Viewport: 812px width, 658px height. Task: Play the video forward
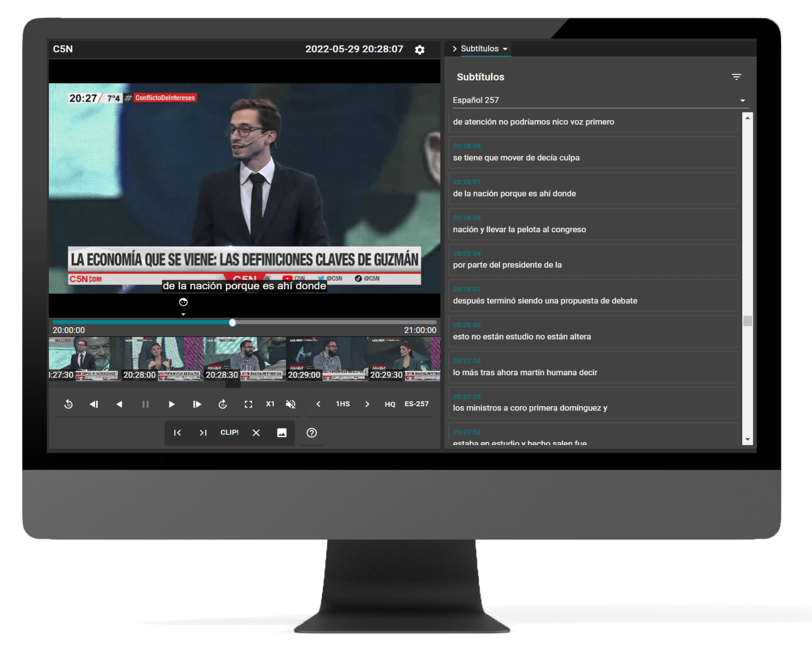tap(171, 404)
